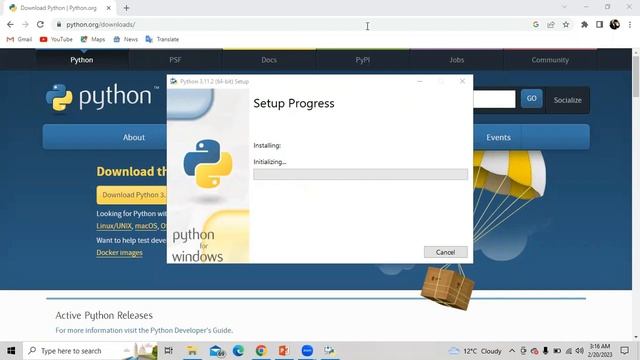Screen dimensions: 640x360
Task: Open the Chrome side panel
Action: tap(600, 24)
